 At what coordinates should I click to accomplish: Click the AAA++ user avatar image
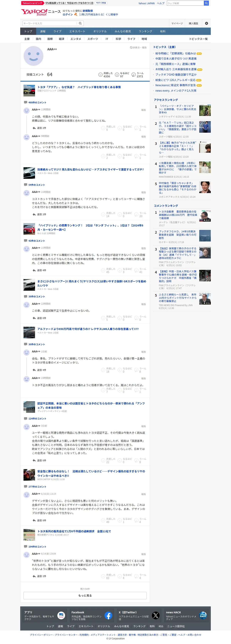tap(33, 56)
